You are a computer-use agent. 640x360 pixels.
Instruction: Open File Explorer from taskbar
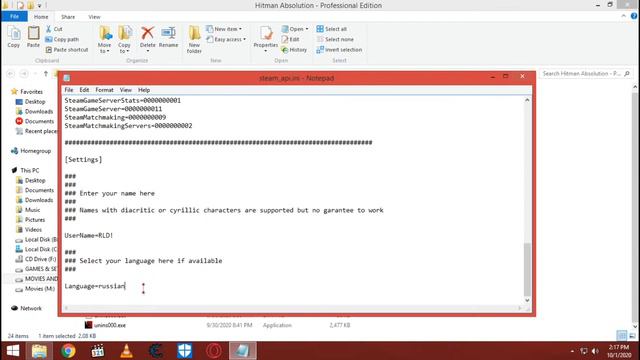39,351
